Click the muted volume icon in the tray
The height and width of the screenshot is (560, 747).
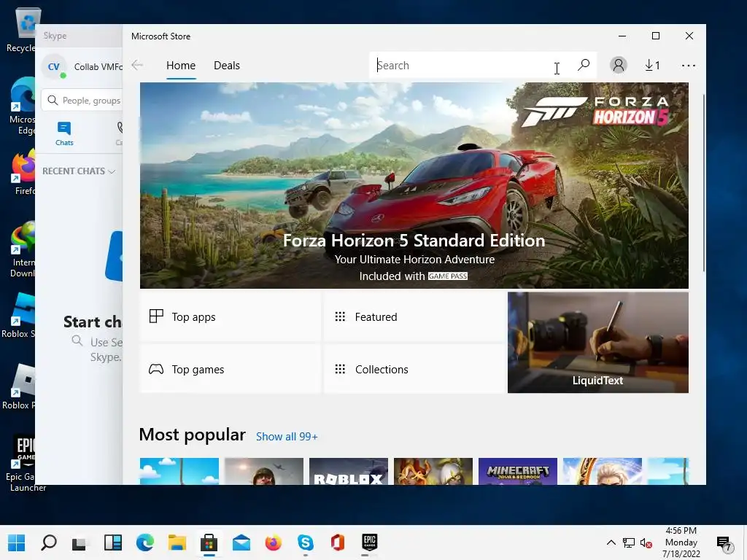click(646, 542)
